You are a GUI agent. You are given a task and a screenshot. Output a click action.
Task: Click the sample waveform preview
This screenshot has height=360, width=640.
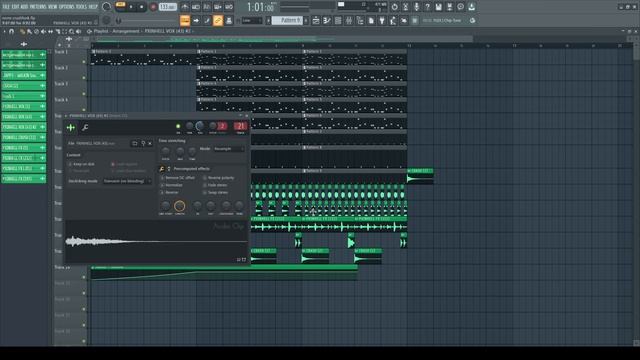pyautogui.click(x=157, y=242)
